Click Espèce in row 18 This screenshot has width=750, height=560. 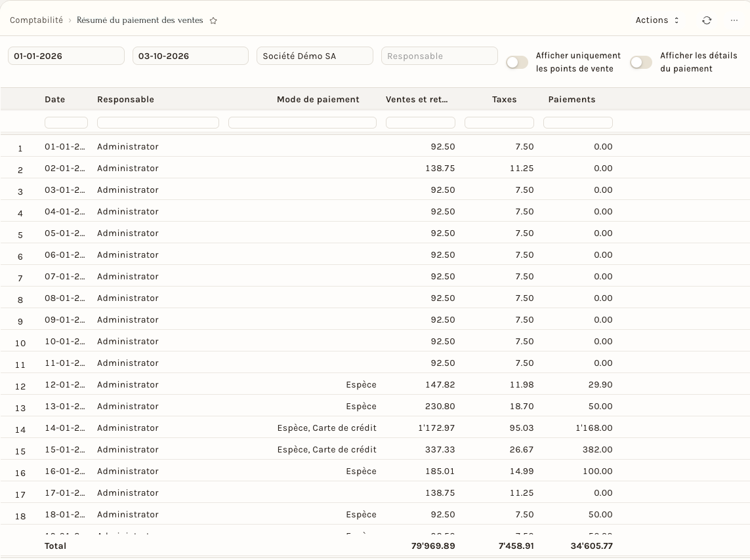pyautogui.click(x=361, y=515)
